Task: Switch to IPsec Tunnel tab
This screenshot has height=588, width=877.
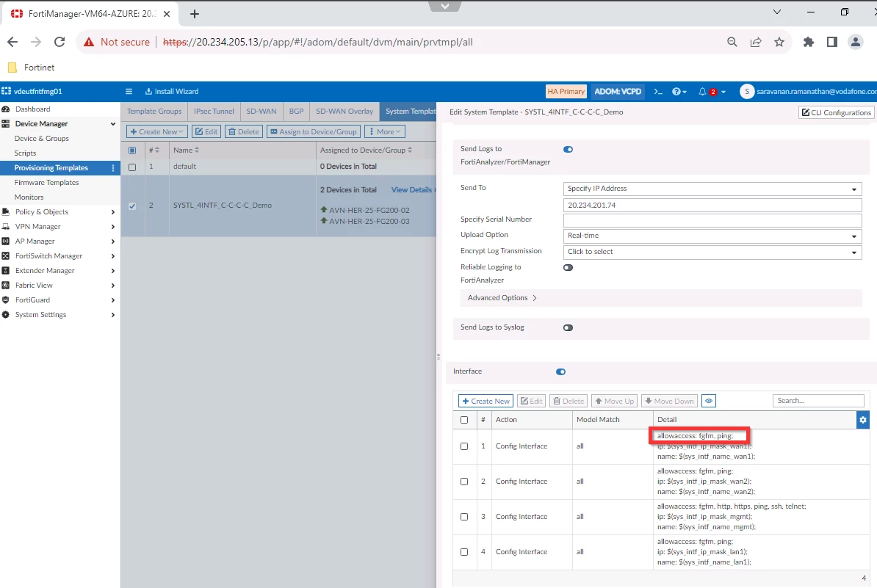Action: [x=214, y=112]
